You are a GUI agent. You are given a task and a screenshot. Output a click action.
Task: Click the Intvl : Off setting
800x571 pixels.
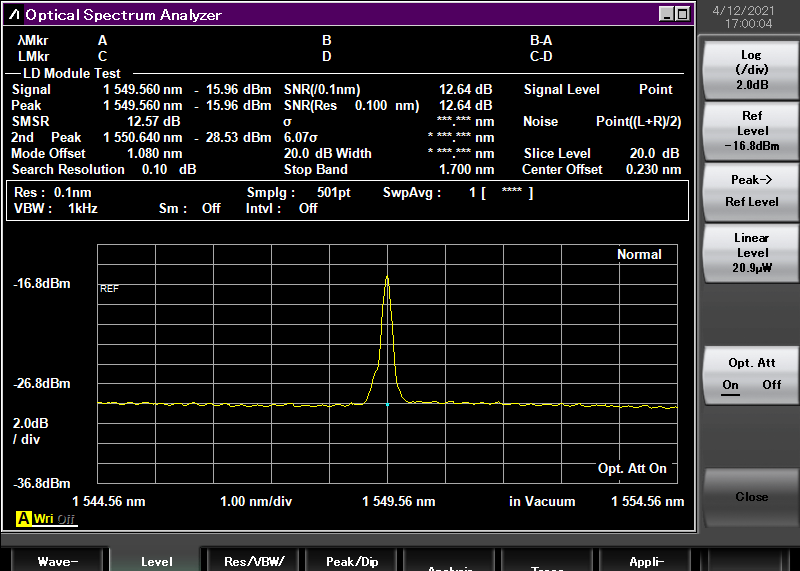click(282, 209)
